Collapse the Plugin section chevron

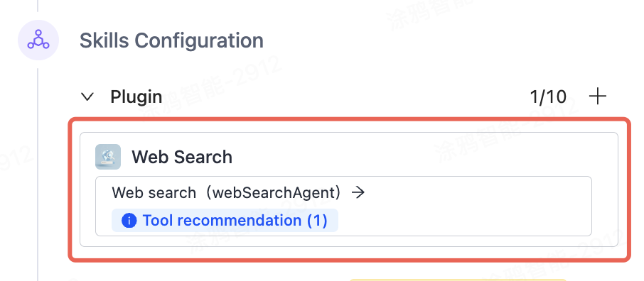(x=87, y=97)
